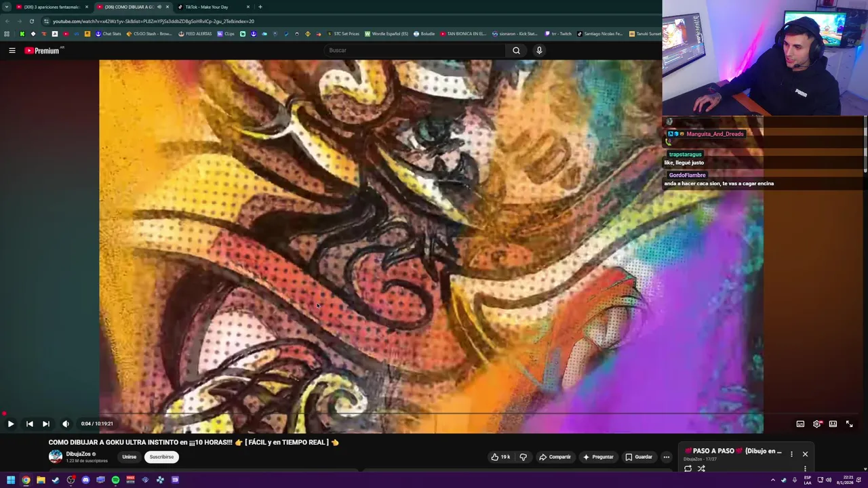Click the search magnifier button

[516, 50]
